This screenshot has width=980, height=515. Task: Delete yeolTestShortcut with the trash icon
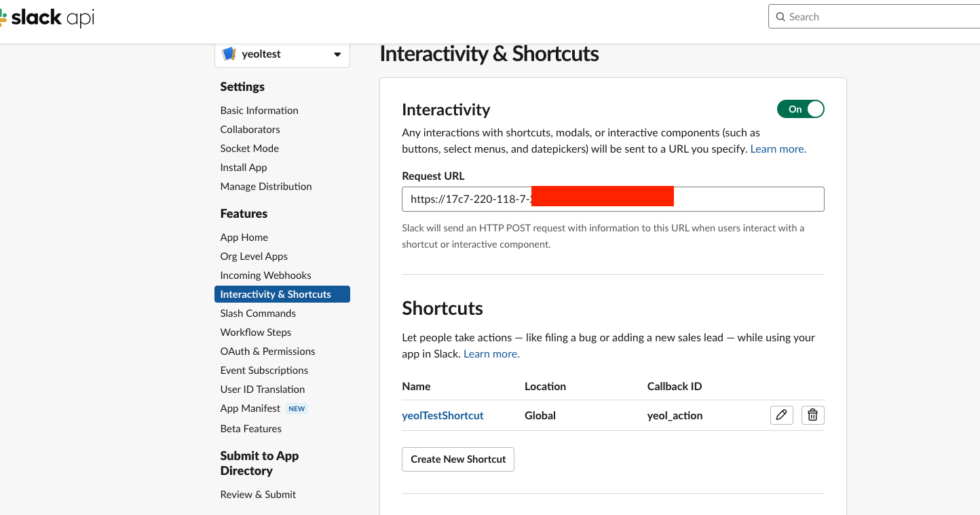813,415
